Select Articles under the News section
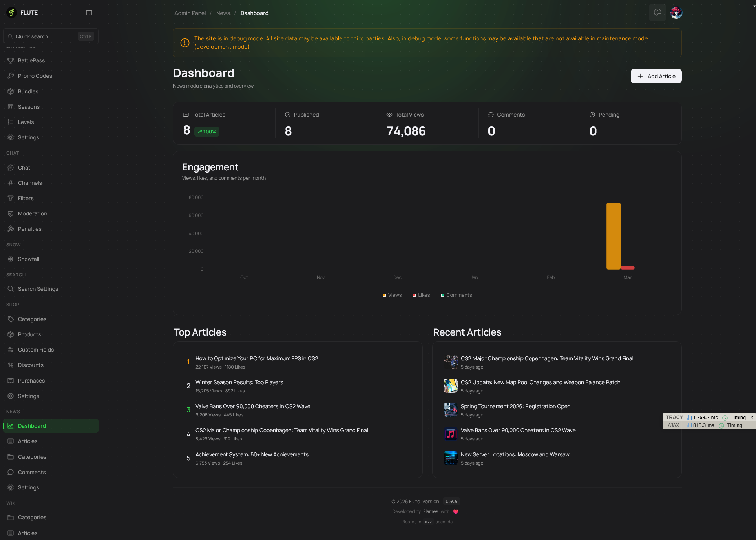Image resolution: width=756 pixels, height=540 pixels. coord(27,441)
